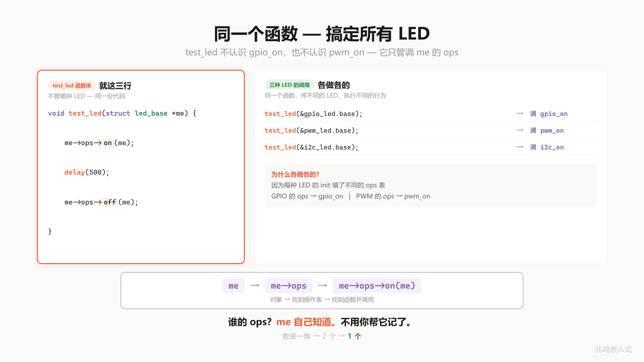The width and height of the screenshot is (644, 362).
Task: Click the arrow between 'me' and 'me→ops'
Action: [255, 286]
